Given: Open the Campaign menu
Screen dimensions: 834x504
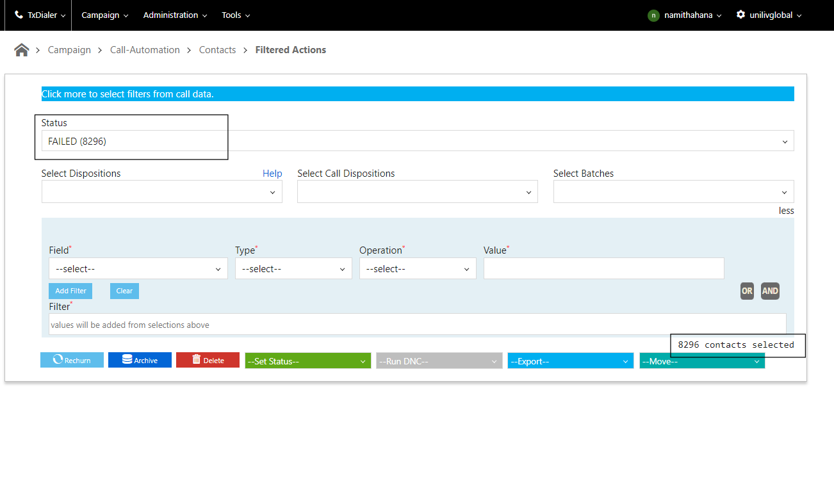Looking at the screenshot, I should click(x=104, y=15).
